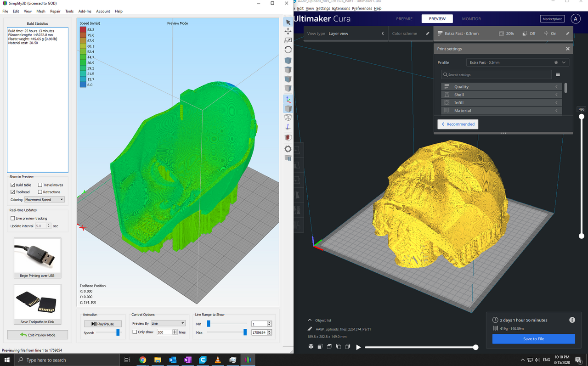Switch to the MONITOR tab in Cura
This screenshot has width=588, height=366.
pos(471,19)
